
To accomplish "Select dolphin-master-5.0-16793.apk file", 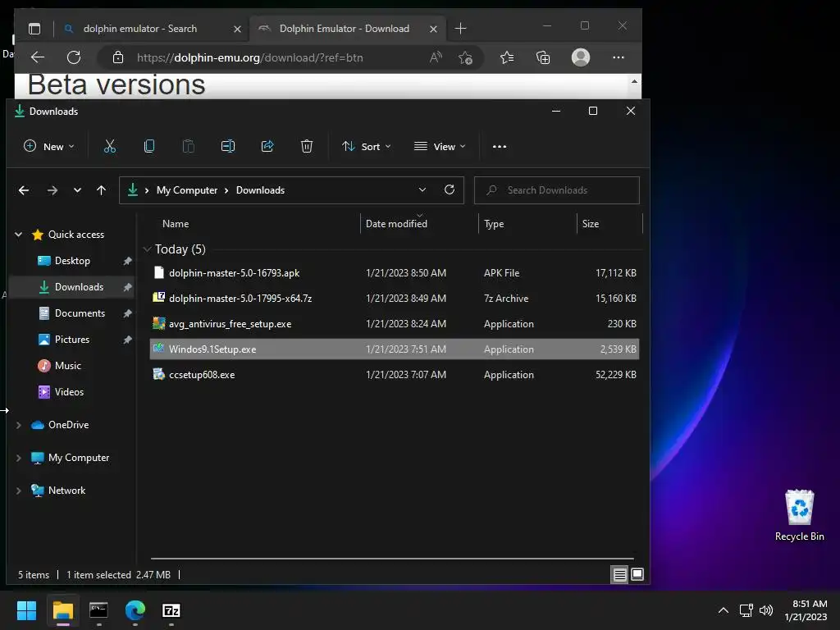I will click(x=395, y=273).
